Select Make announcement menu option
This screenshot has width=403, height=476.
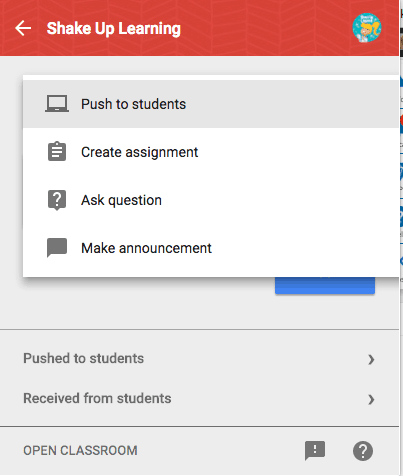tap(211, 248)
